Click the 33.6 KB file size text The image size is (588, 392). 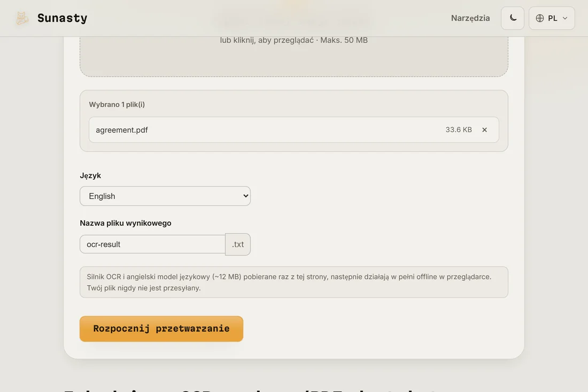[459, 130]
